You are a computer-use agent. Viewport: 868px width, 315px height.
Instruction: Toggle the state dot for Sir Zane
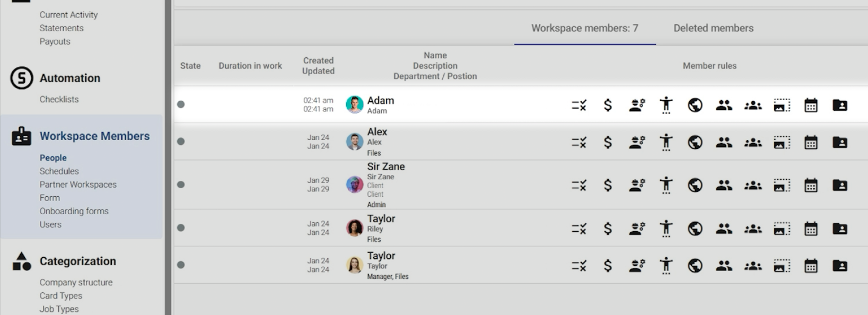[181, 185]
